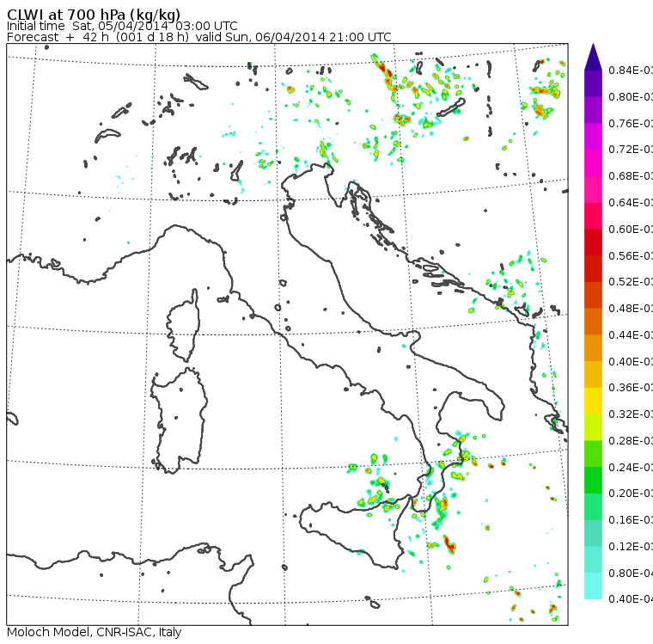Select color band between 0.48E-03 and 0.52E-03

click(593, 295)
